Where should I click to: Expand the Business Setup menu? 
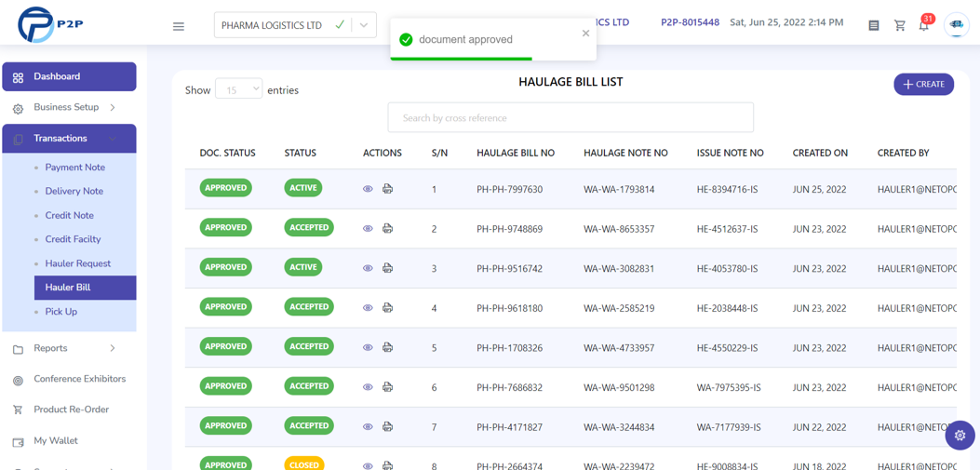point(70,108)
